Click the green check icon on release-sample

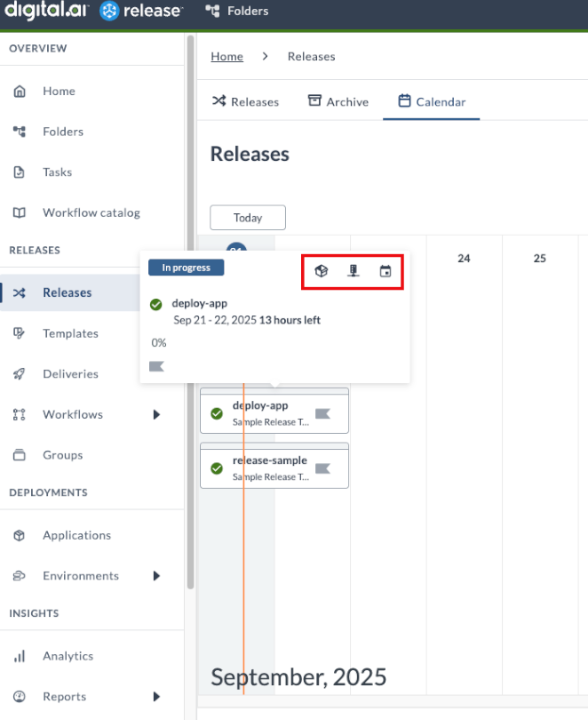click(x=216, y=468)
